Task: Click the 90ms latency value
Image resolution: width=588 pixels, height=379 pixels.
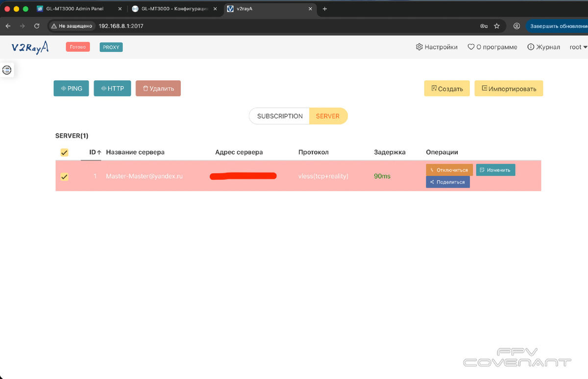Action: point(382,176)
